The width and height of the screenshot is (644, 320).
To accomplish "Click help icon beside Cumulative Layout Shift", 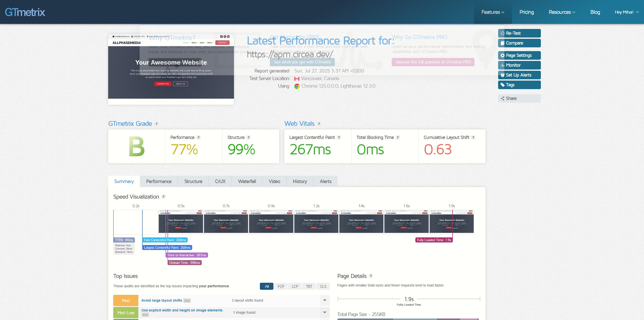I will [473, 137].
